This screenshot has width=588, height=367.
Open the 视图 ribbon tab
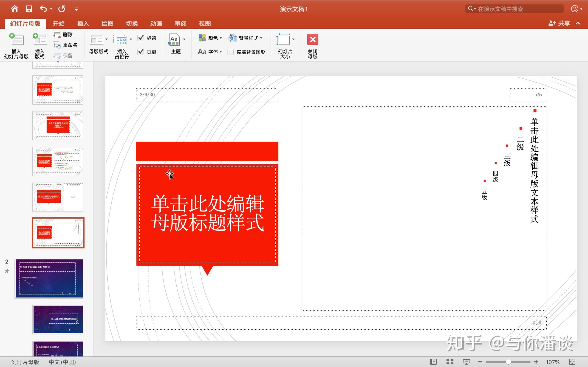205,24
